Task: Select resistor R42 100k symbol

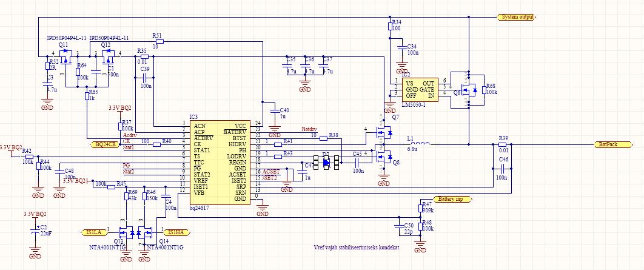Action: click(x=29, y=157)
